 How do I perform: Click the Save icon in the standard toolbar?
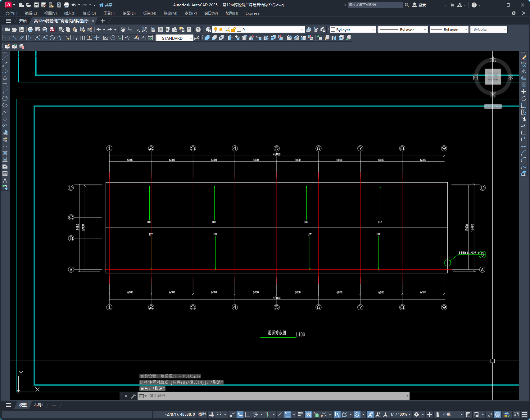pos(22,29)
